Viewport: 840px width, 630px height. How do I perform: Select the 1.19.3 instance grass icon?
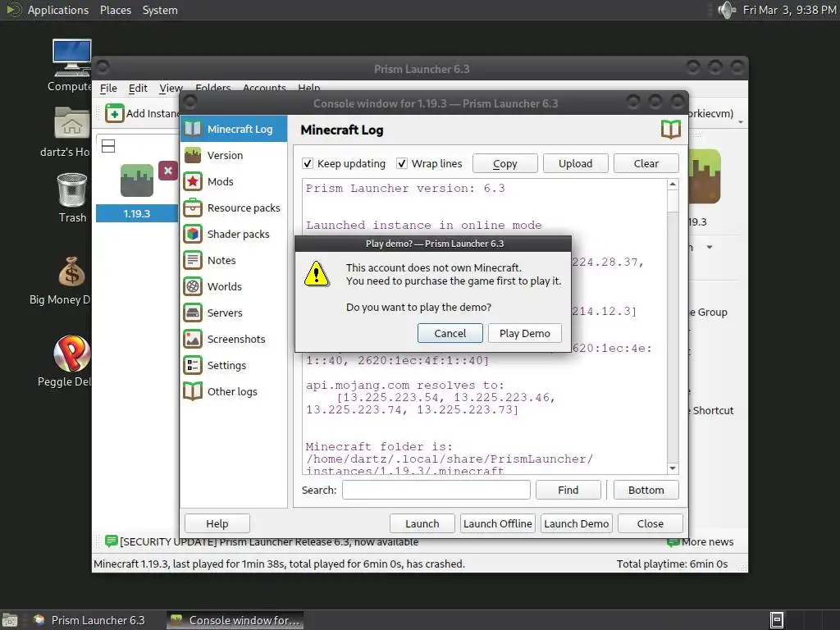tap(137, 180)
